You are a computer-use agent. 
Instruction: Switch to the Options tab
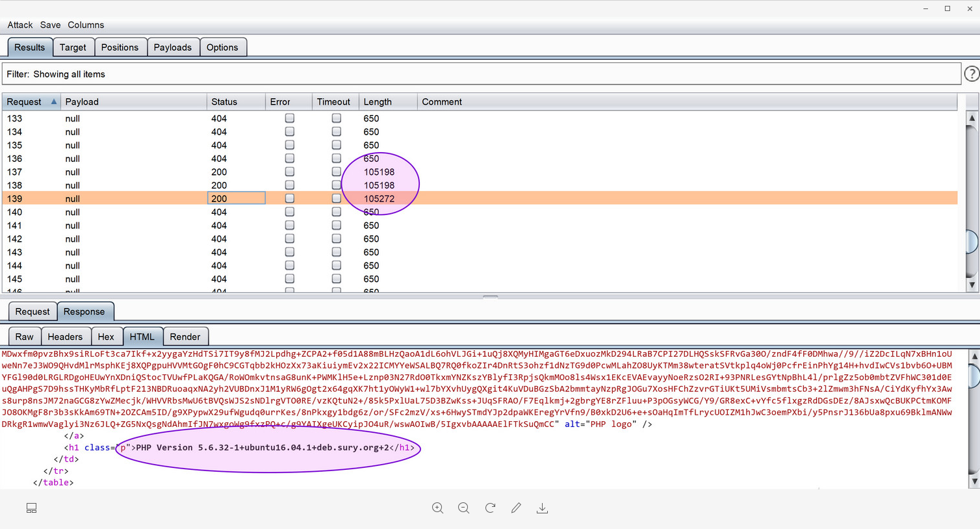222,47
